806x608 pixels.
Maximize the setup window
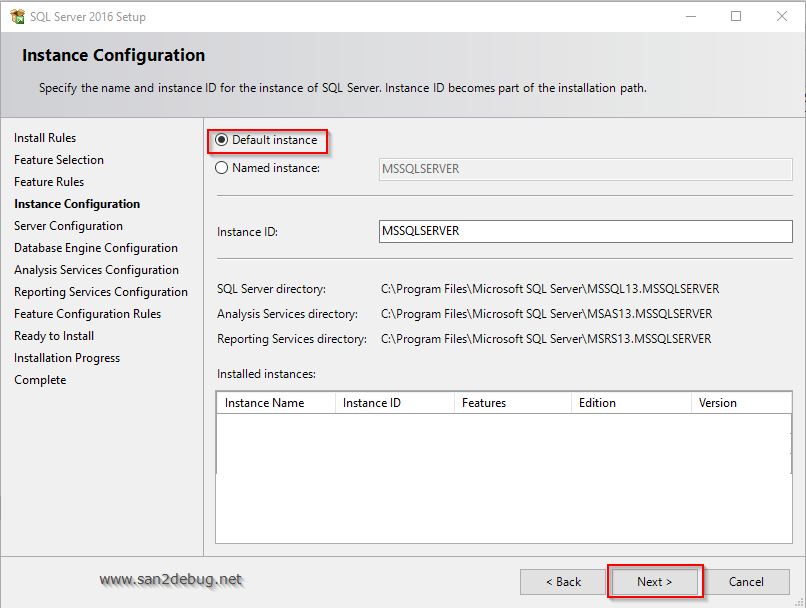(x=736, y=16)
